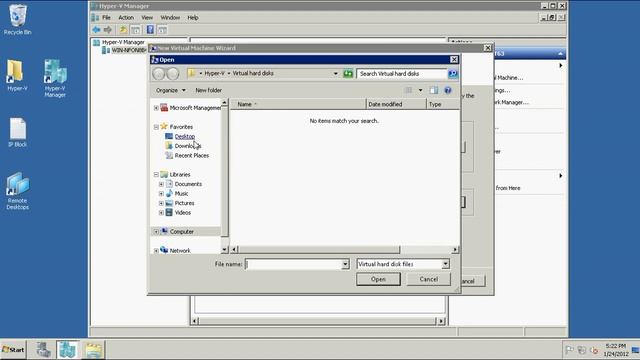
Task: Click Forward arrow in Hyper-V Manager toolbar
Action: pyautogui.click(x=108, y=30)
